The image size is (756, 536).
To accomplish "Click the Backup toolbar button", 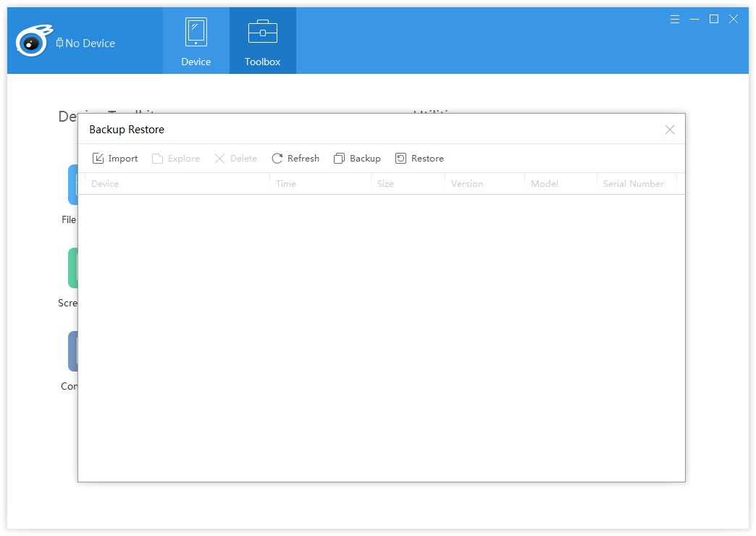I will pyautogui.click(x=357, y=159).
